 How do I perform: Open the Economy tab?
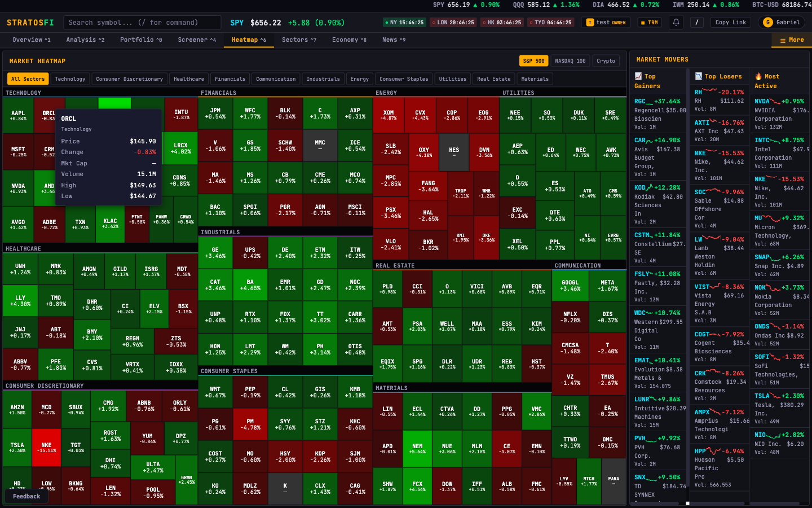(349, 40)
